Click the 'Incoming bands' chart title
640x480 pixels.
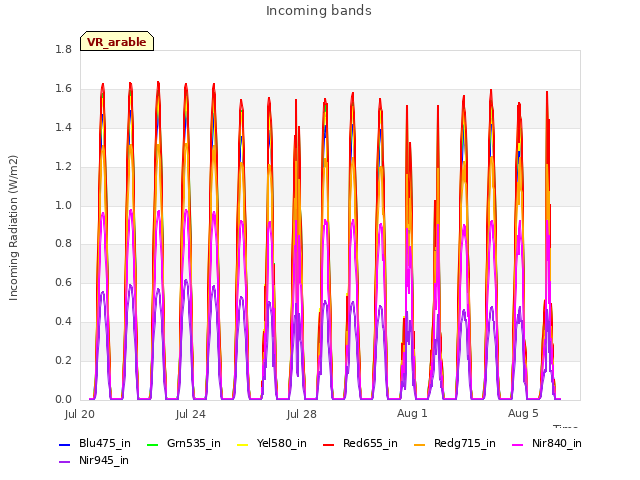(x=319, y=11)
